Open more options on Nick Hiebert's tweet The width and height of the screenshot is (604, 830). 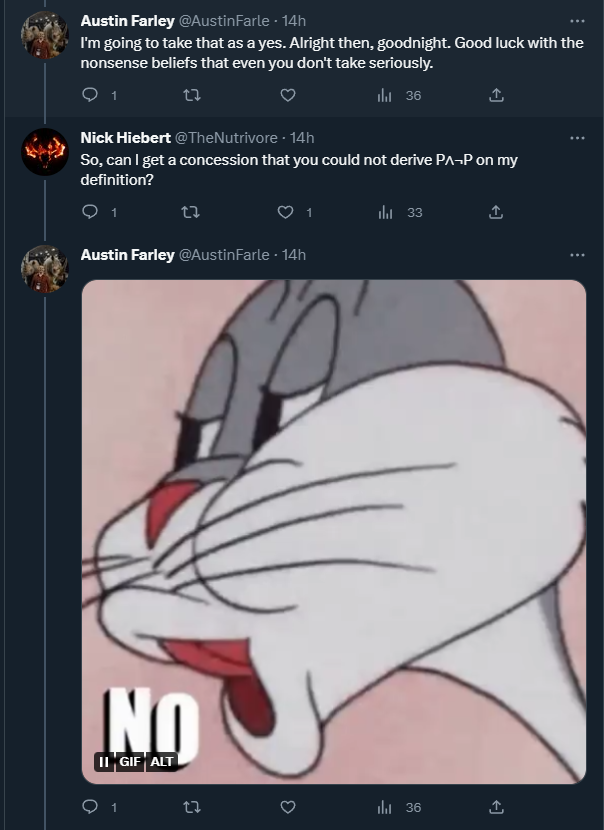tap(577, 137)
